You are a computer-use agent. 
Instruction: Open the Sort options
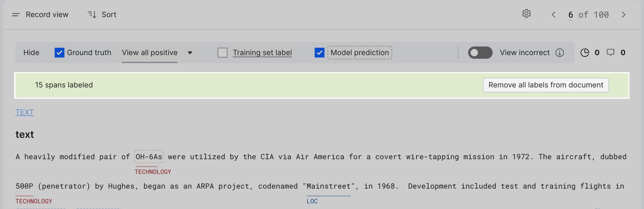click(x=102, y=15)
